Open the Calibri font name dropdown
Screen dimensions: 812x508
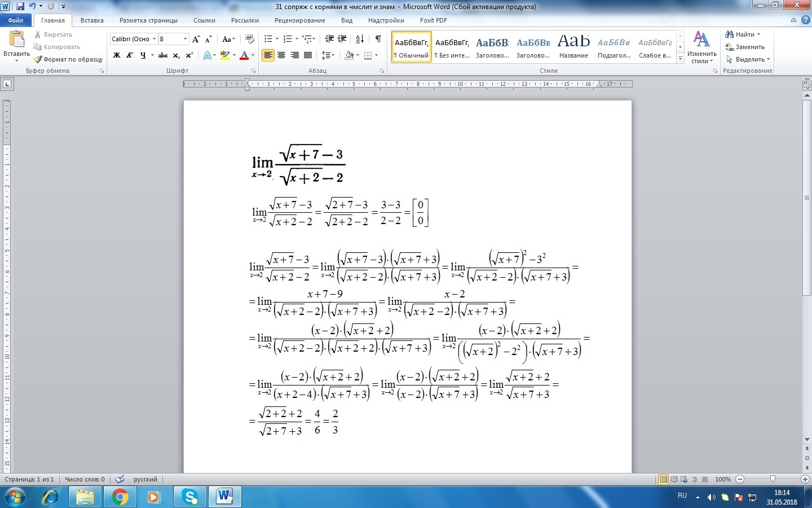154,39
